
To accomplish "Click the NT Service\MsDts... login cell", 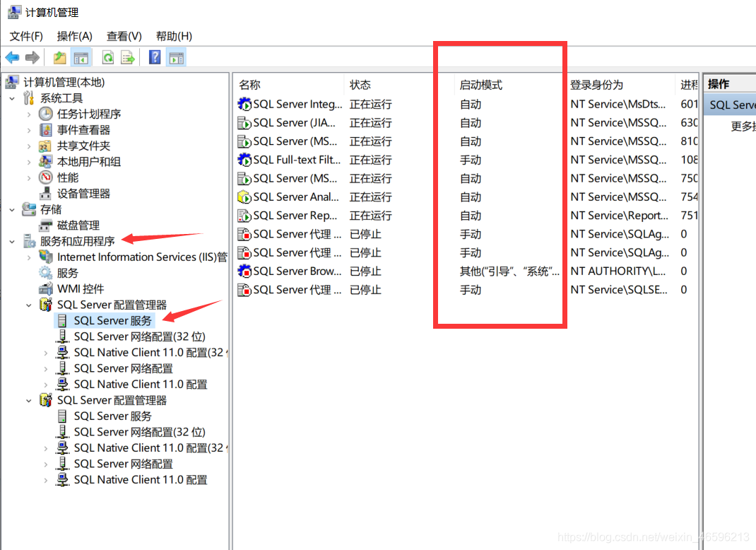I will point(618,104).
